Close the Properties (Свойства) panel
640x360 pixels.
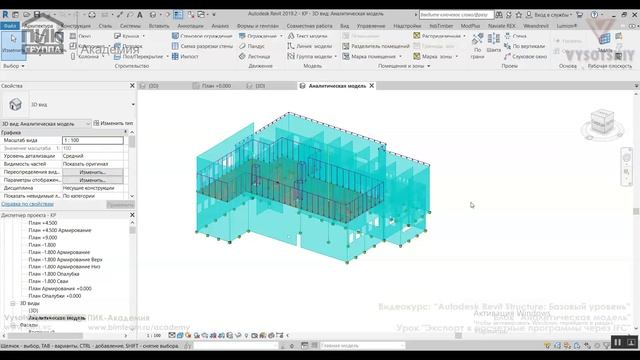tap(132, 86)
